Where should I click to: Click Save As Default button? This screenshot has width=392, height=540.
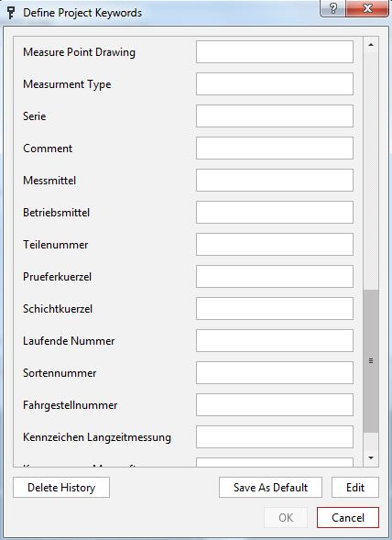pos(270,488)
